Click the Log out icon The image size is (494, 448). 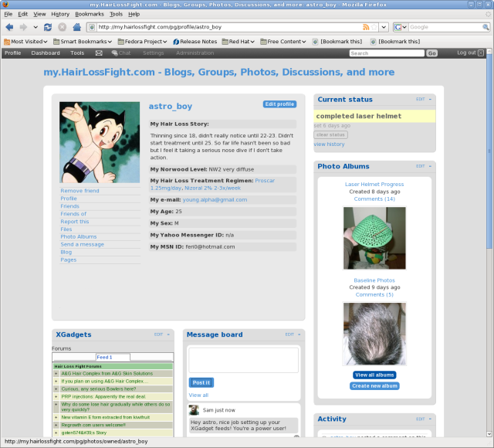tap(481, 53)
